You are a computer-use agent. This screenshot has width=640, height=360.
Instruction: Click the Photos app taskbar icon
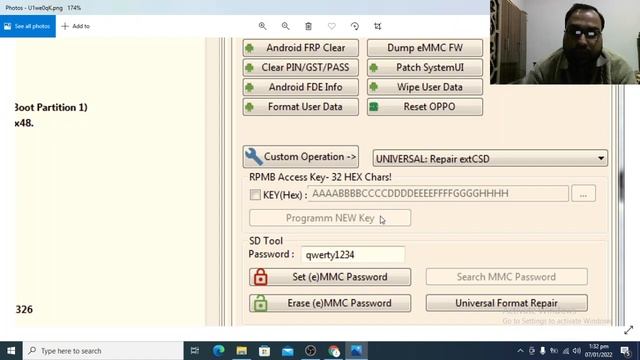coord(356,351)
